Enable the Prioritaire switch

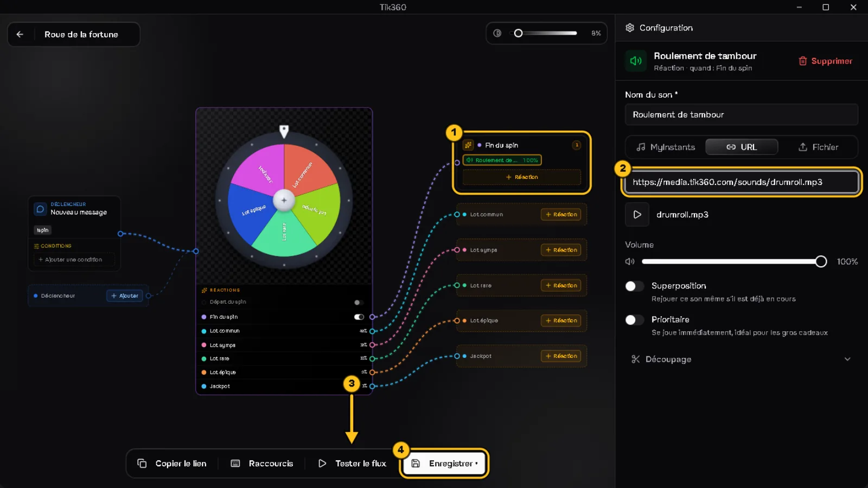(x=634, y=320)
